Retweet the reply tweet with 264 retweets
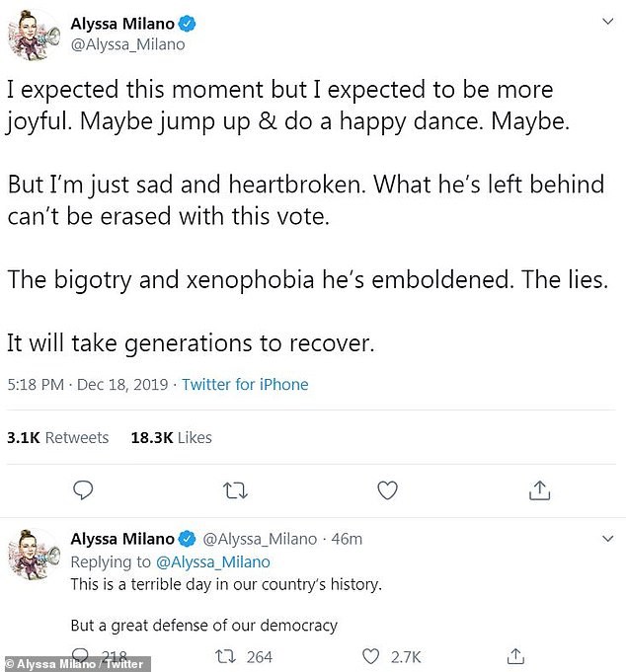 (x=226, y=656)
